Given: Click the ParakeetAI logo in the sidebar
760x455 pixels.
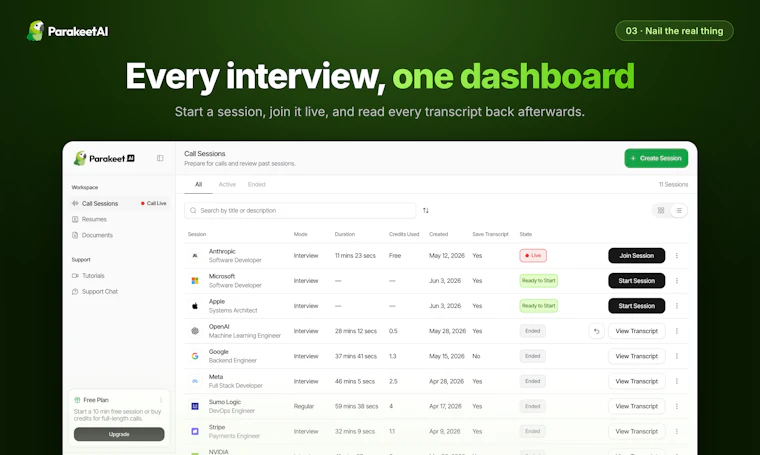Looking at the screenshot, I should click(104, 158).
